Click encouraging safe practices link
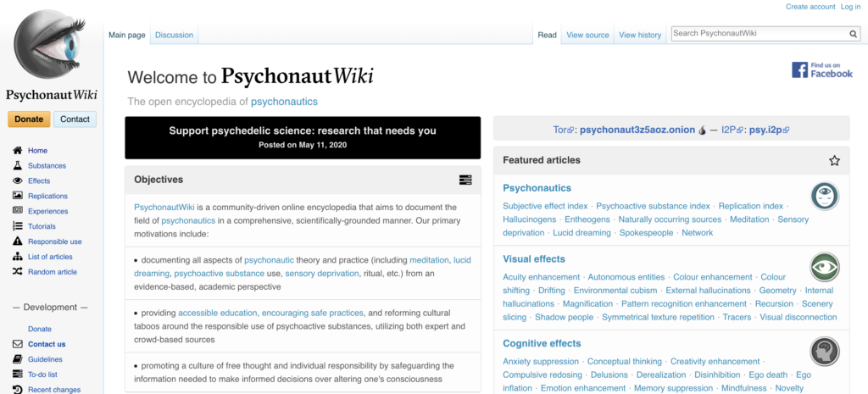The width and height of the screenshot is (868, 394). tap(313, 313)
